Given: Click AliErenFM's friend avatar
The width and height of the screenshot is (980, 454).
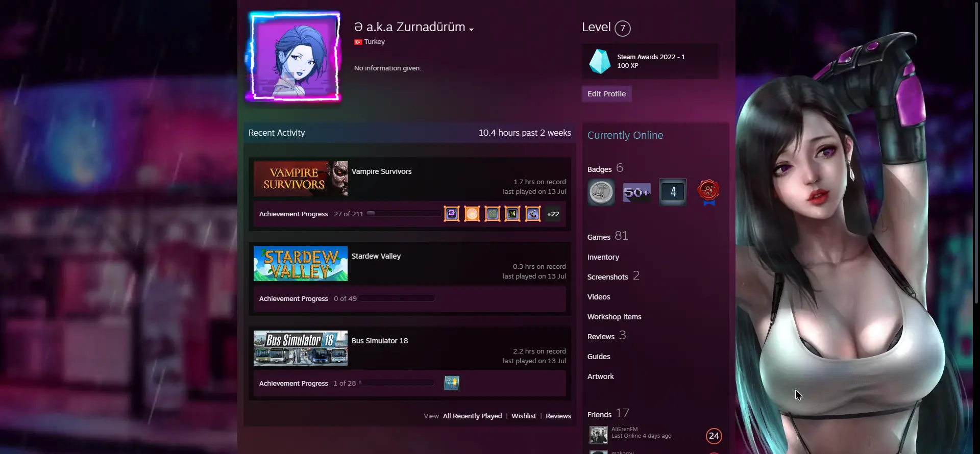Looking at the screenshot, I should [599, 435].
